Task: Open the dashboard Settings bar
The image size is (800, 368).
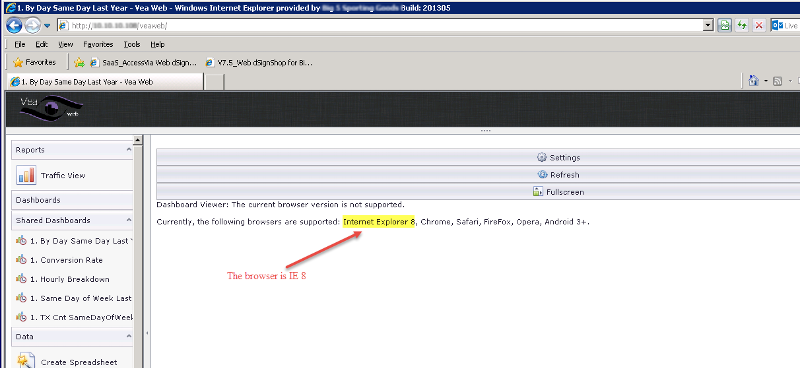Action: pos(478,157)
